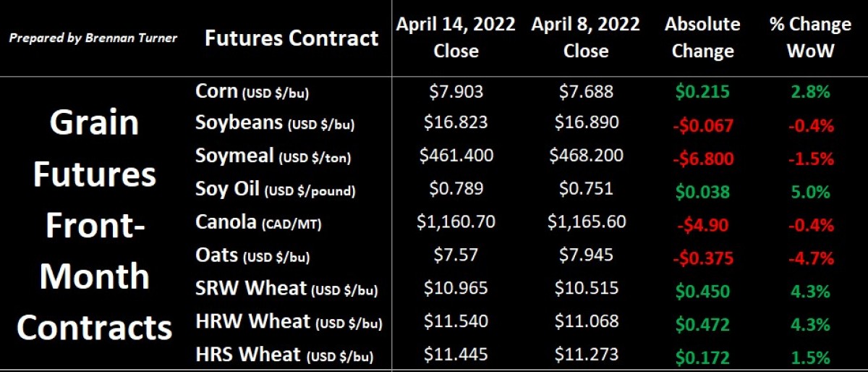Select HRW Wheat $11.540 close price

point(456,321)
